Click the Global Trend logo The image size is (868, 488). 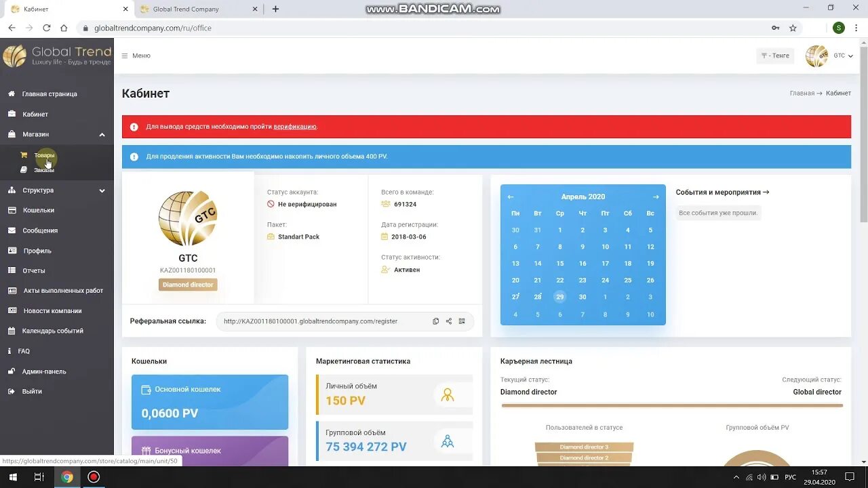[57, 56]
